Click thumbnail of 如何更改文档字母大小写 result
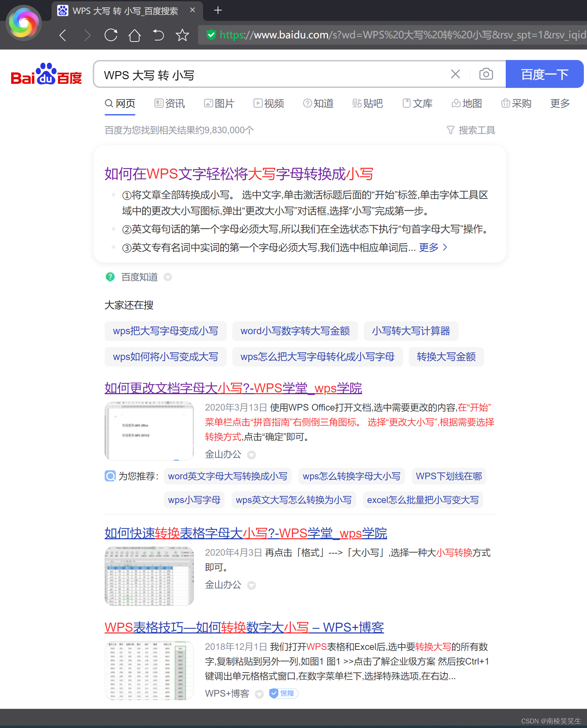This screenshot has width=587, height=728. [x=149, y=431]
